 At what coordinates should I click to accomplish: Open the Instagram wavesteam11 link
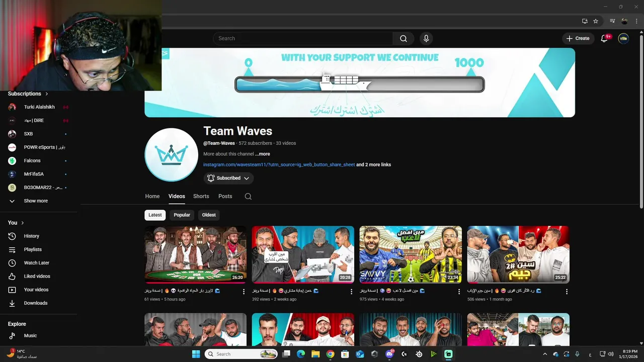279,164
